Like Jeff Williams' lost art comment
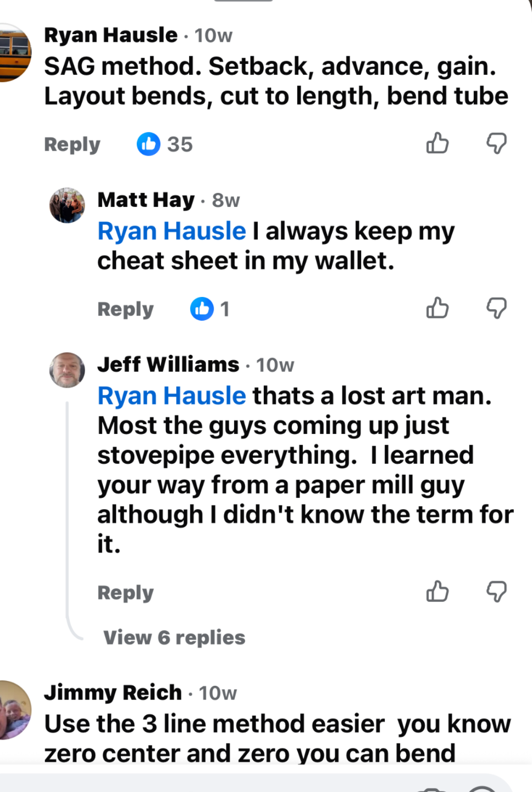This screenshot has width=532, height=792. (x=437, y=591)
